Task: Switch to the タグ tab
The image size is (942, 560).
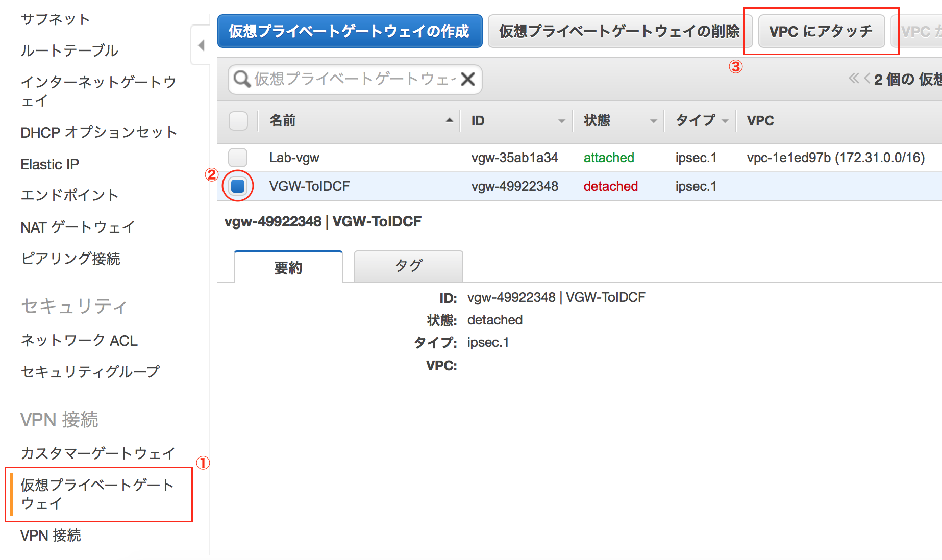Action: pos(407,266)
